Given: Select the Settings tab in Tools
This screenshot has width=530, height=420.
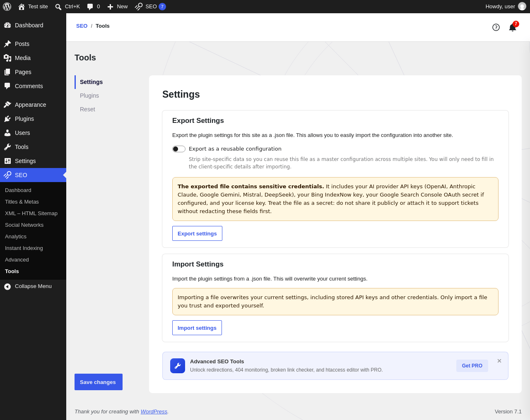Looking at the screenshot, I should [91, 82].
